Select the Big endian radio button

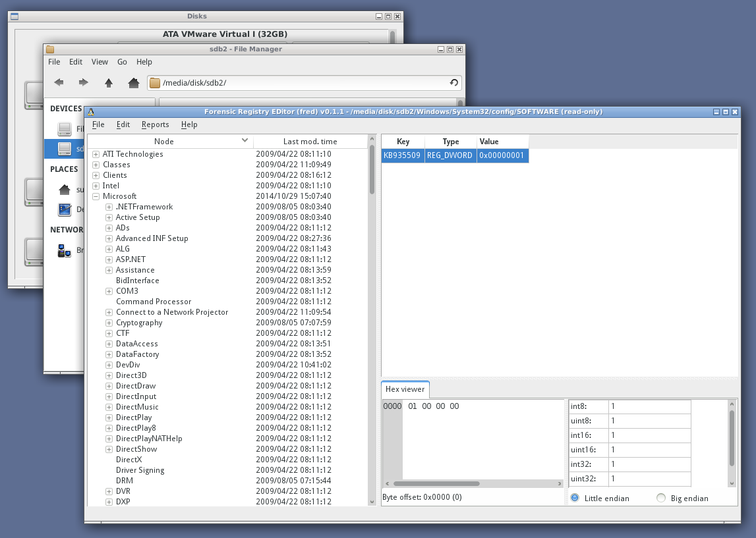[x=661, y=498]
